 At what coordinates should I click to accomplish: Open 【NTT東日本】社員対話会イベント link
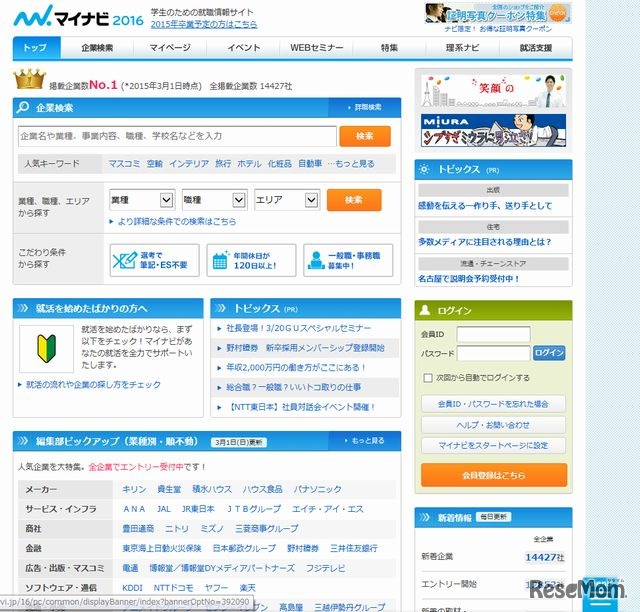pyautogui.click(x=300, y=407)
